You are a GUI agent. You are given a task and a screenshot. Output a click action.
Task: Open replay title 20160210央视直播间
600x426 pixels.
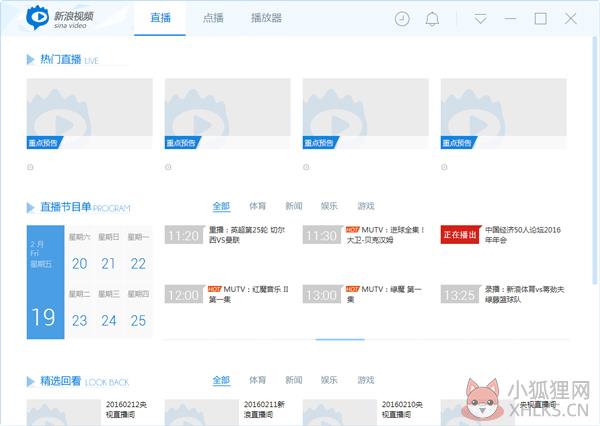pyautogui.click(x=402, y=409)
